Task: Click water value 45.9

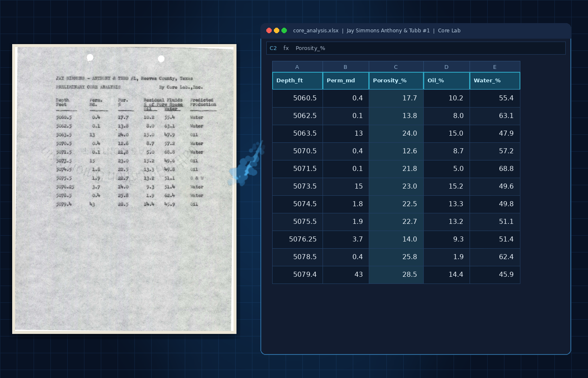Action: point(495,275)
